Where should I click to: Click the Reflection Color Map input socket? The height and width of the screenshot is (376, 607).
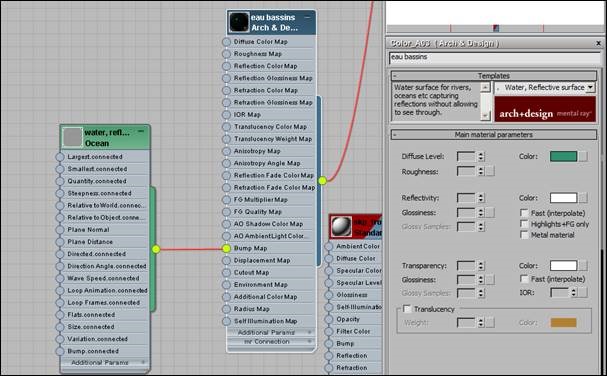click(226, 66)
